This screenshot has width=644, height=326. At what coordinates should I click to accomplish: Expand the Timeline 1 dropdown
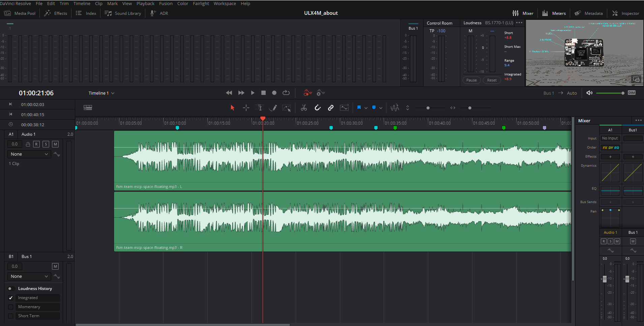coord(101,93)
